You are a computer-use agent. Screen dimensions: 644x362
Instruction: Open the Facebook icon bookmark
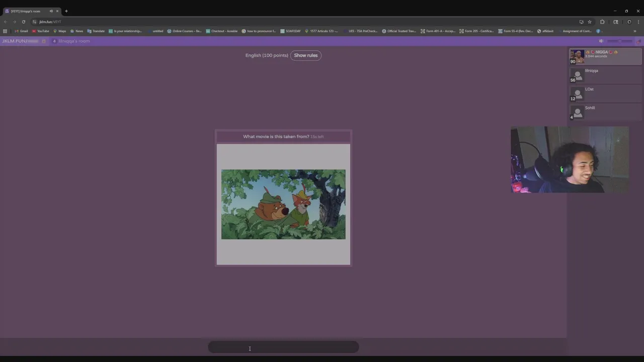(x=598, y=31)
